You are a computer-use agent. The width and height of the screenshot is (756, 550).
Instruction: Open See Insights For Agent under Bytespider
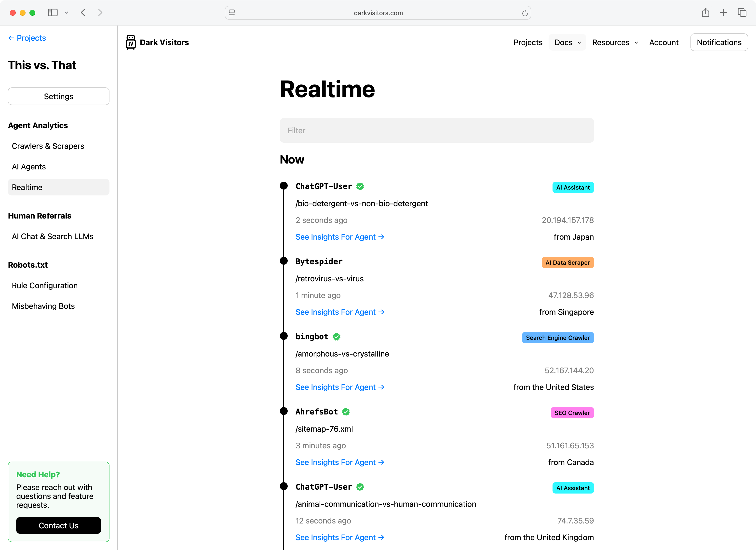pyautogui.click(x=340, y=312)
